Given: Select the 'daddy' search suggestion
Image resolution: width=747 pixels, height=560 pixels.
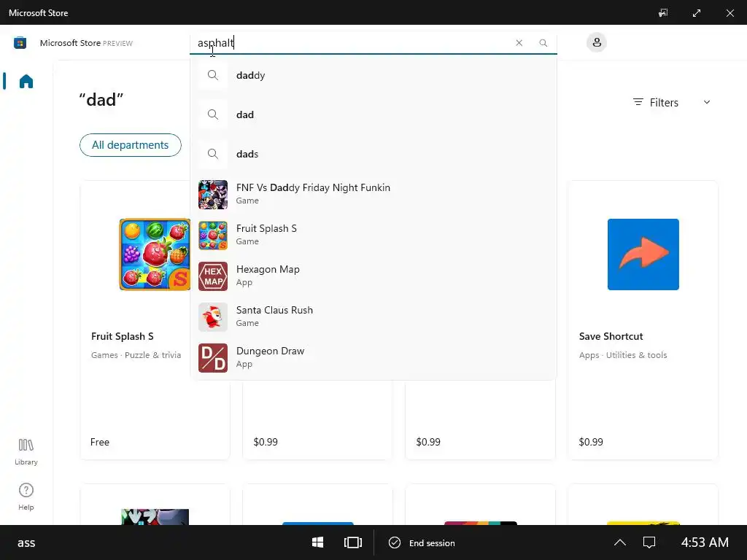Looking at the screenshot, I should (x=373, y=75).
